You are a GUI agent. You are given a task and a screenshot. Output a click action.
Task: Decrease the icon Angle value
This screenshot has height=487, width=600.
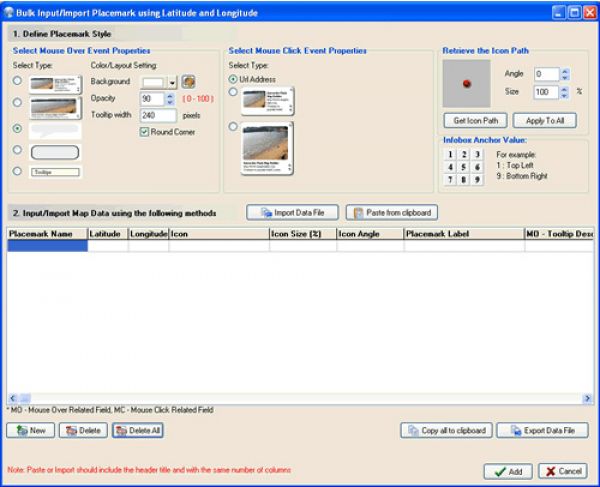[x=565, y=77]
